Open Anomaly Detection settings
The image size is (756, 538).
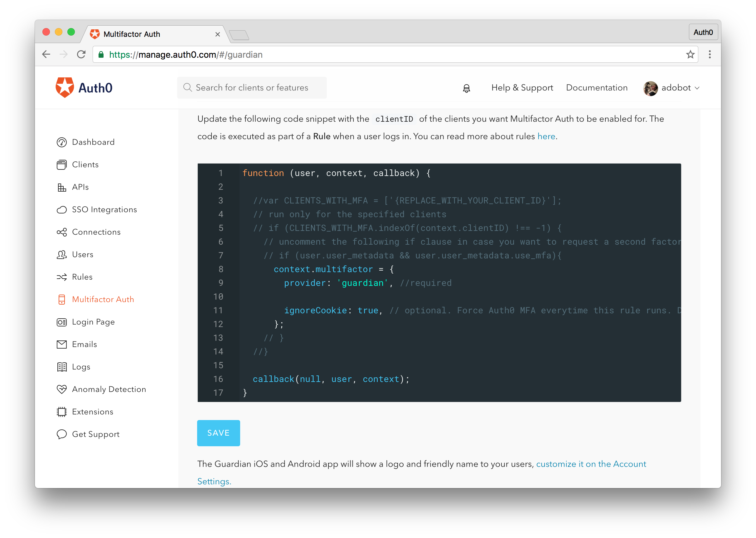tap(109, 389)
